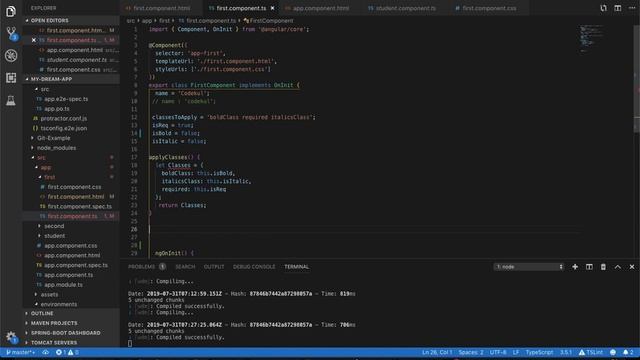Create a new terminal with plus icon

(x=575, y=267)
